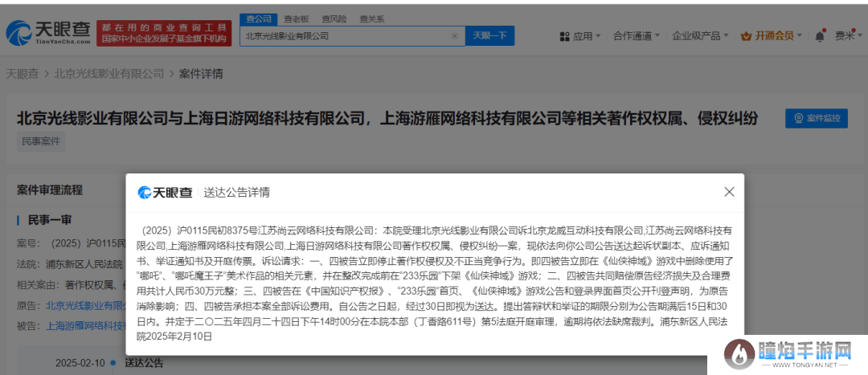Screen dimensions: 868x375
Task: Expand the 企业级产品 menu
Action: pyautogui.click(x=700, y=36)
